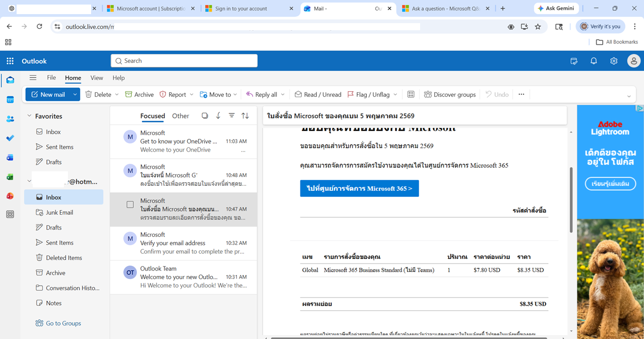Collapse the Favorites section
Image resolution: width=644 pixels, height=339 pixels.
(x=29, y=116)
